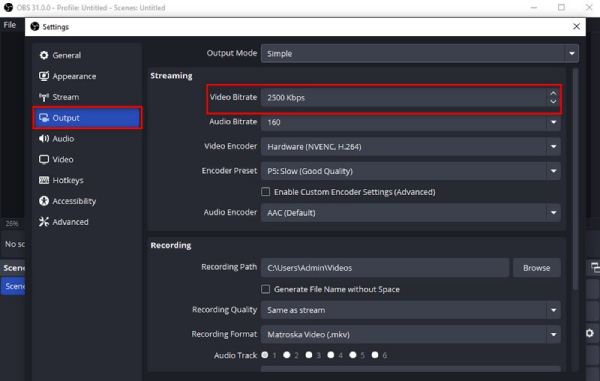Browse for a recording path

click(536, 268)
